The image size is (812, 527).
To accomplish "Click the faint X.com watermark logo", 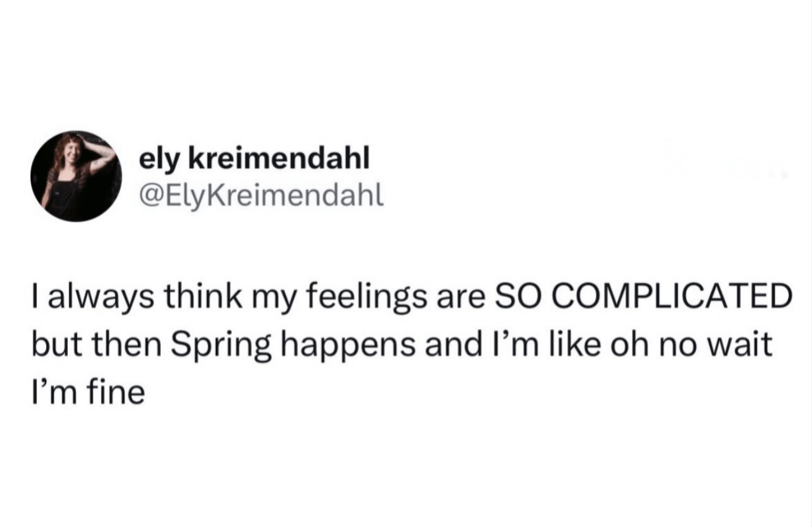I will point(722,163).
